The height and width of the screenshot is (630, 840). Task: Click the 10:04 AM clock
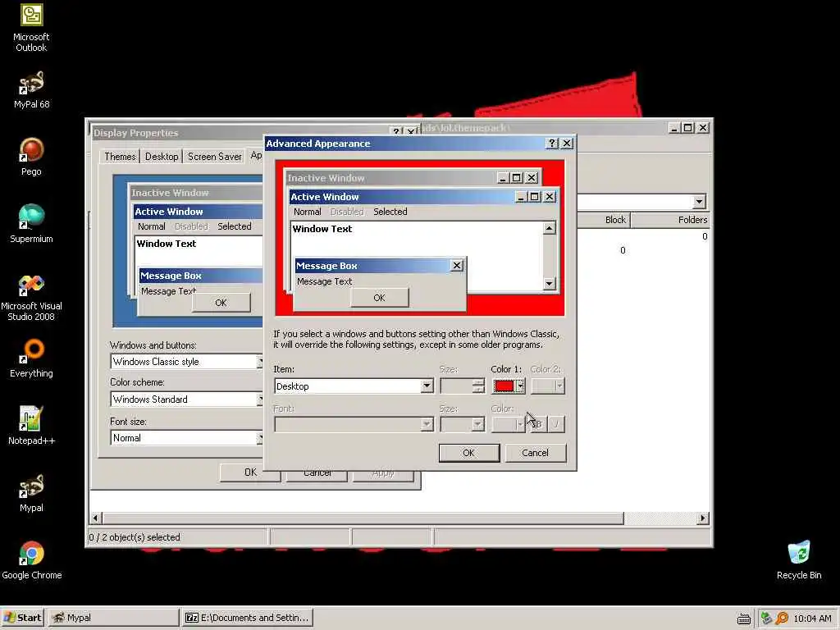click(x=812, y=619)
